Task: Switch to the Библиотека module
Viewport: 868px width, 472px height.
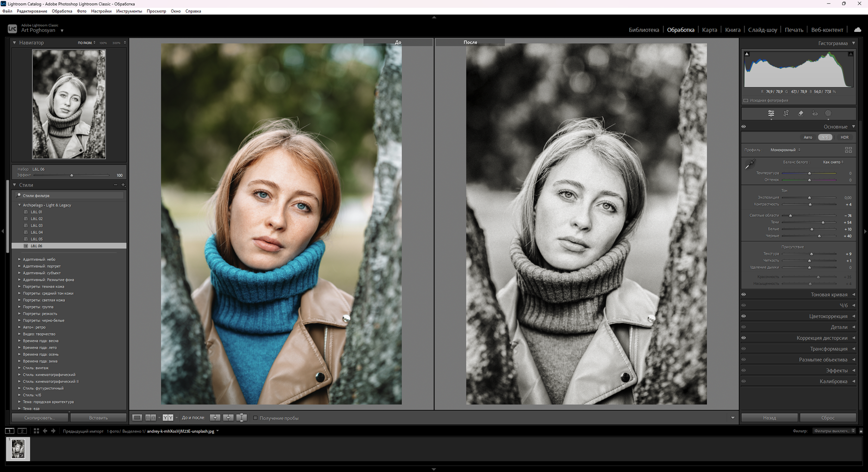Action: pyautogui.click(x=644, y=30)
